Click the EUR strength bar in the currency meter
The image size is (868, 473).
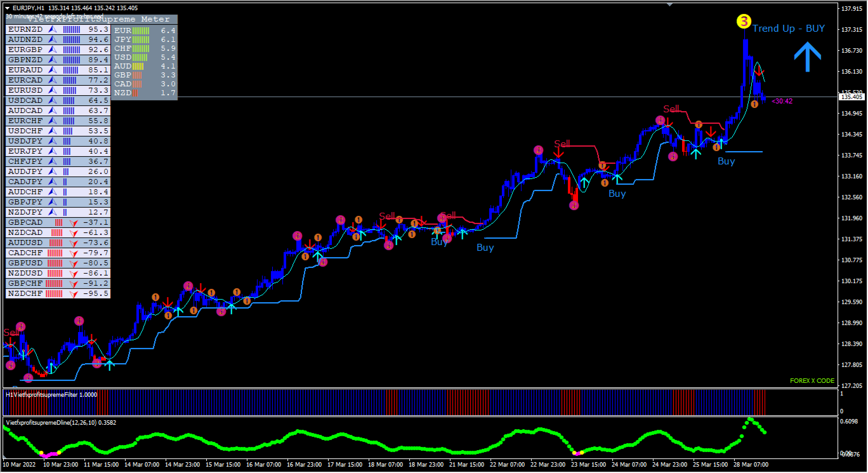pyautogui.click(x=141, y=31)
